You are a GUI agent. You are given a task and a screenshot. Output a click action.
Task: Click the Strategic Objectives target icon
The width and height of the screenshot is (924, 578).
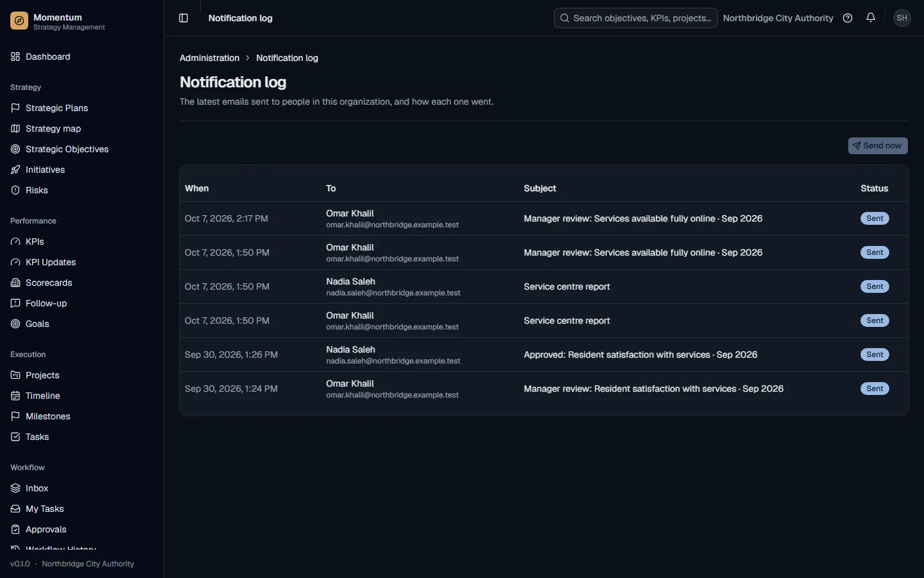click(15, 149)
